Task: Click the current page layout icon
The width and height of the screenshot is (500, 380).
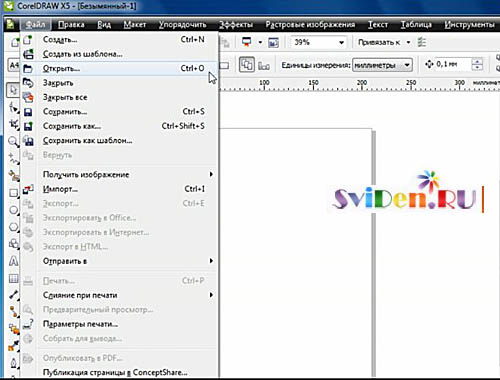Action: tap(264, 65)
